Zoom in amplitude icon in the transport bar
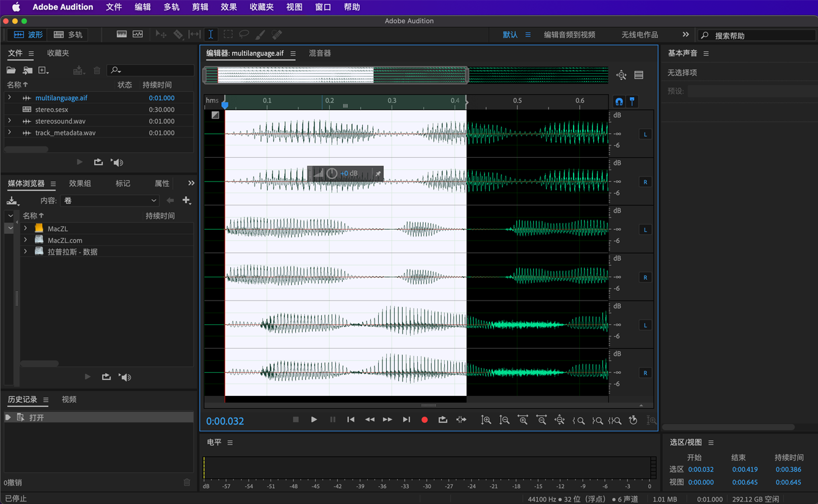Image resolution: width=818 pixels, height=504 pixels. pos(486,420)
